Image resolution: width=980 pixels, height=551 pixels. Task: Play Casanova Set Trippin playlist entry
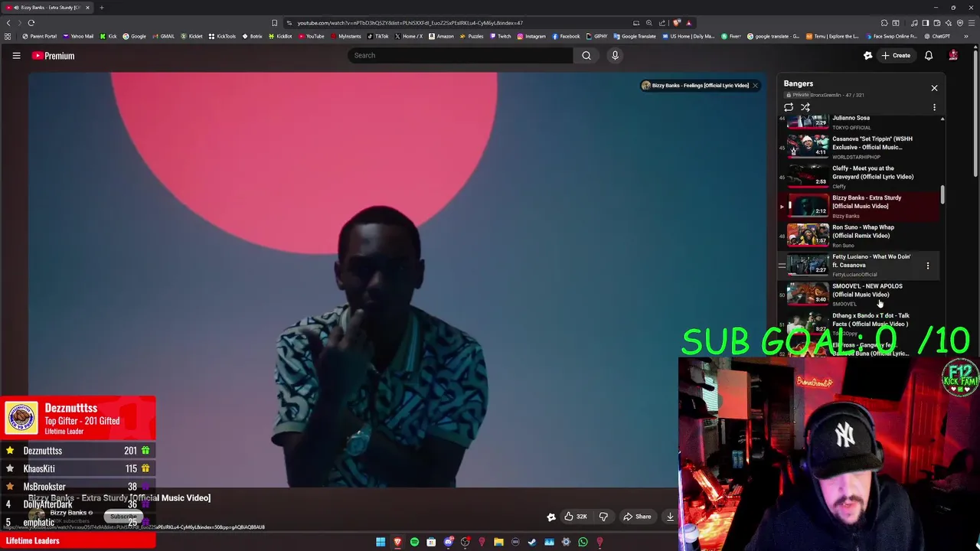[860, 147]
